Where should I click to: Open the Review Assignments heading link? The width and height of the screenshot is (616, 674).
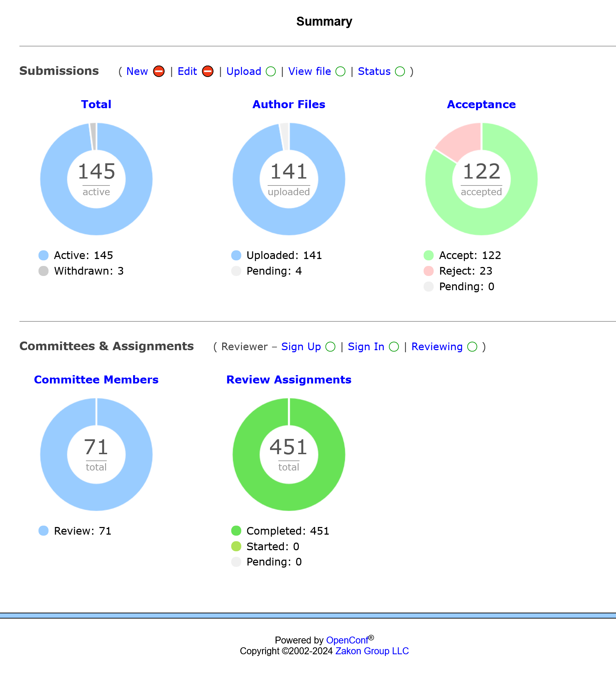tap(288, 380)
